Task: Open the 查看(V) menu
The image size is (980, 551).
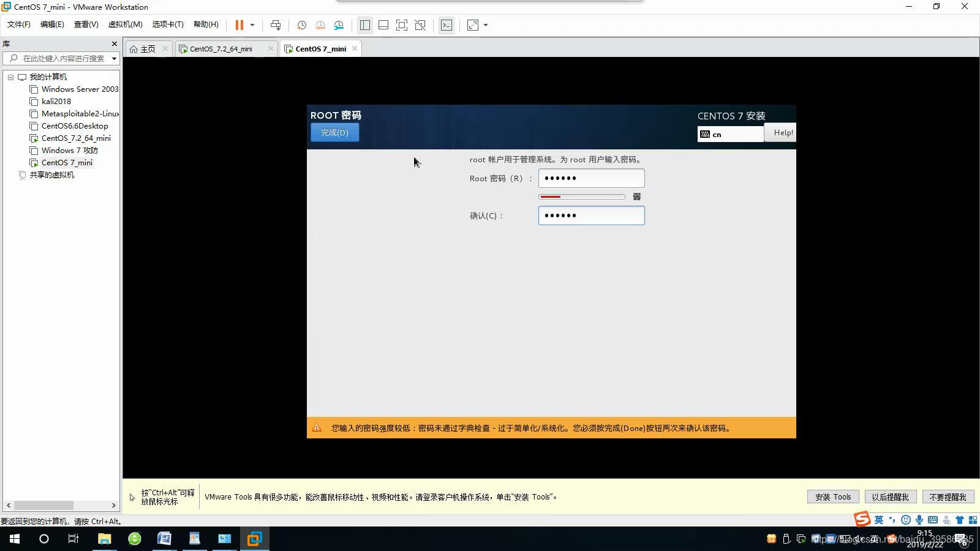Action: tap(86, 24)
